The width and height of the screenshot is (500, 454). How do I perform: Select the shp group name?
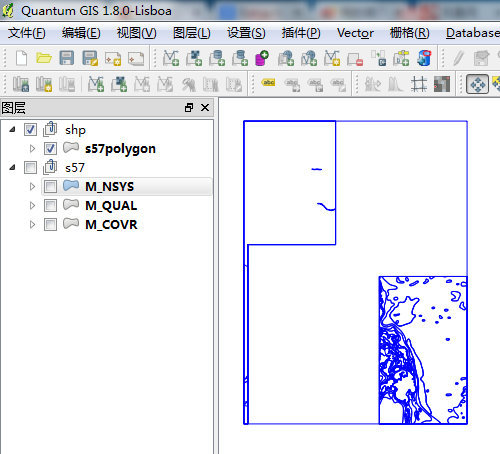coord(75,130)
